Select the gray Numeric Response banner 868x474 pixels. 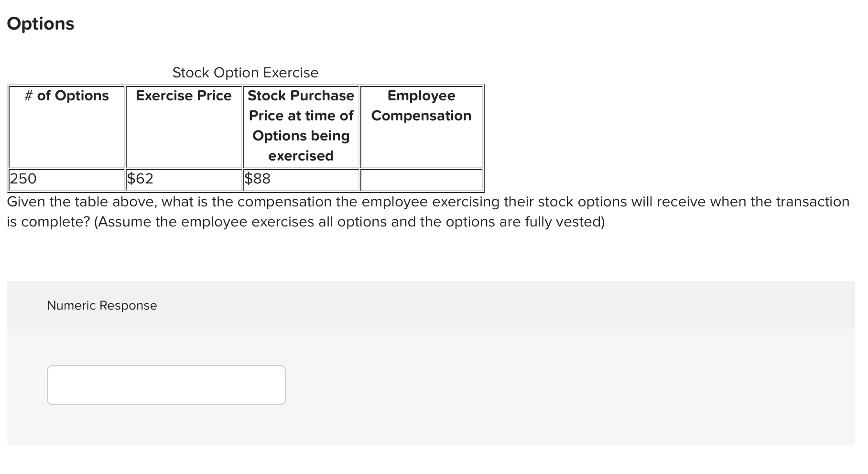coord(430,305)
